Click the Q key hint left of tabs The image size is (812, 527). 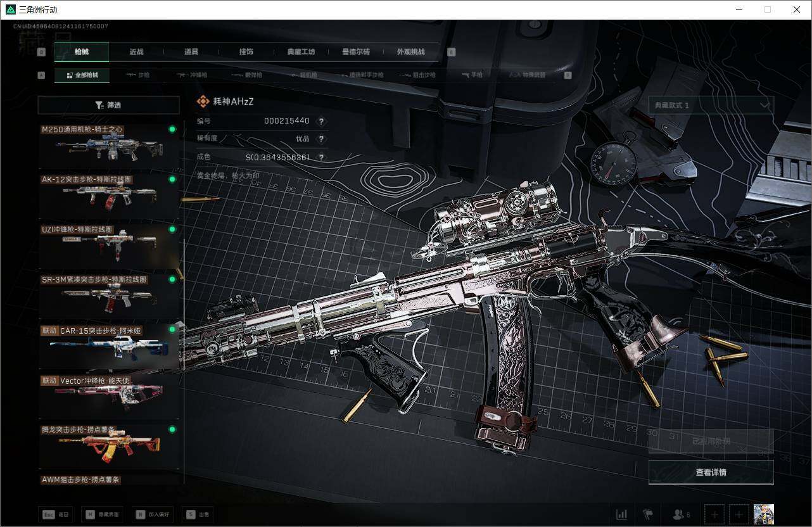click(41, 52)
